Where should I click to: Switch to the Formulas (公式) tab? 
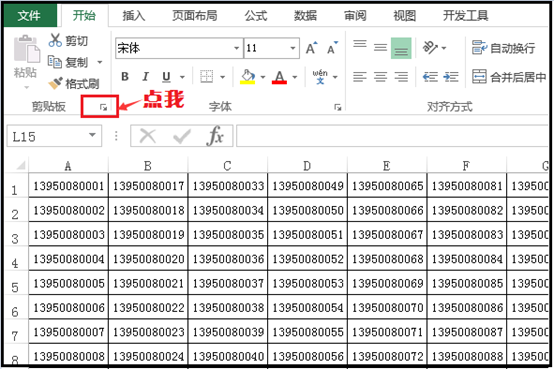click(x=256, y=16)
